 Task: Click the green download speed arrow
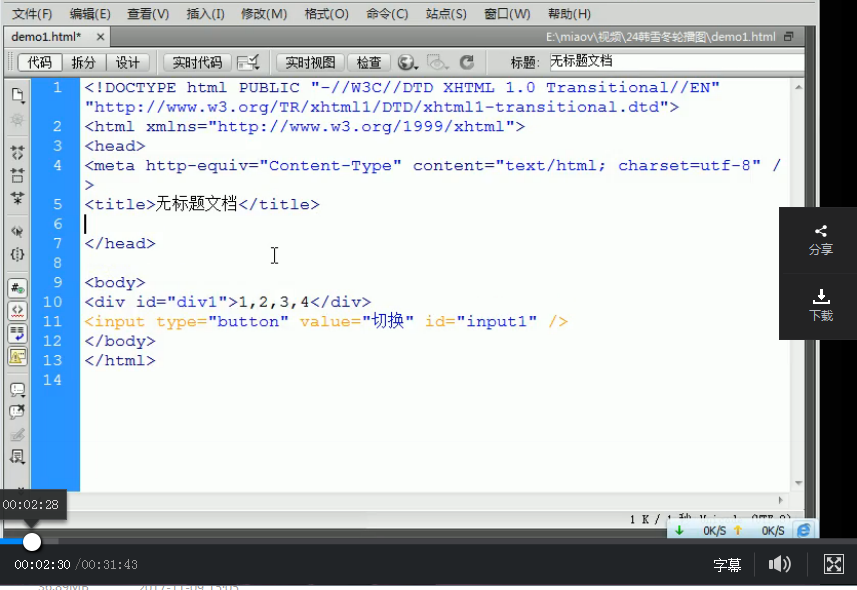click(679, 530)
